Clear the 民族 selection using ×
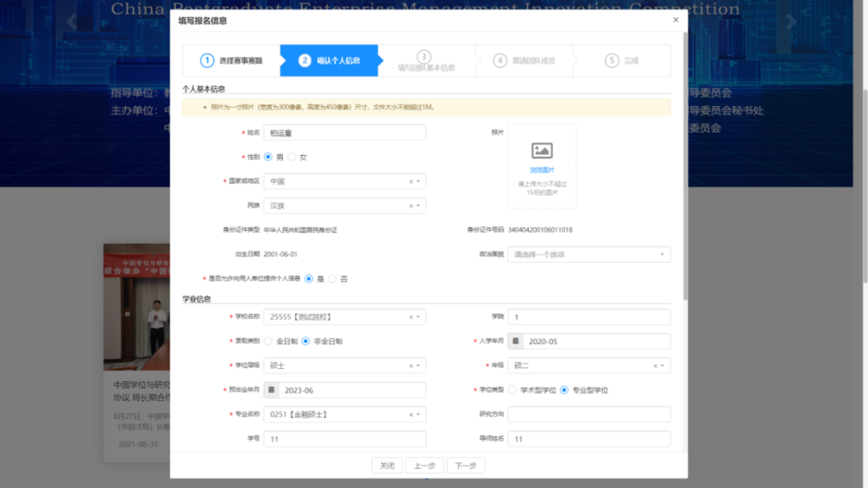This screenshot has width=868, height=488. pyautogui.click(x=411, y=206)
